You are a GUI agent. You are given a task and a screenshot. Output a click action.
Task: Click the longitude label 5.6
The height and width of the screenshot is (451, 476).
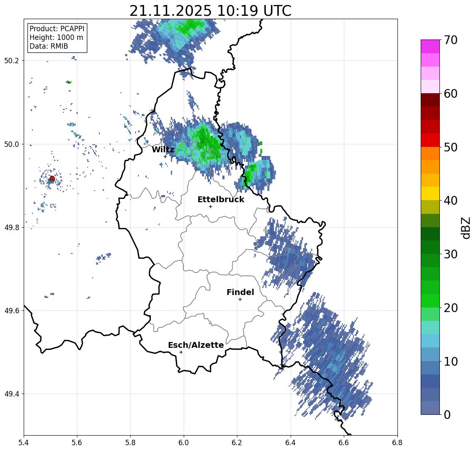pos(77,443)
